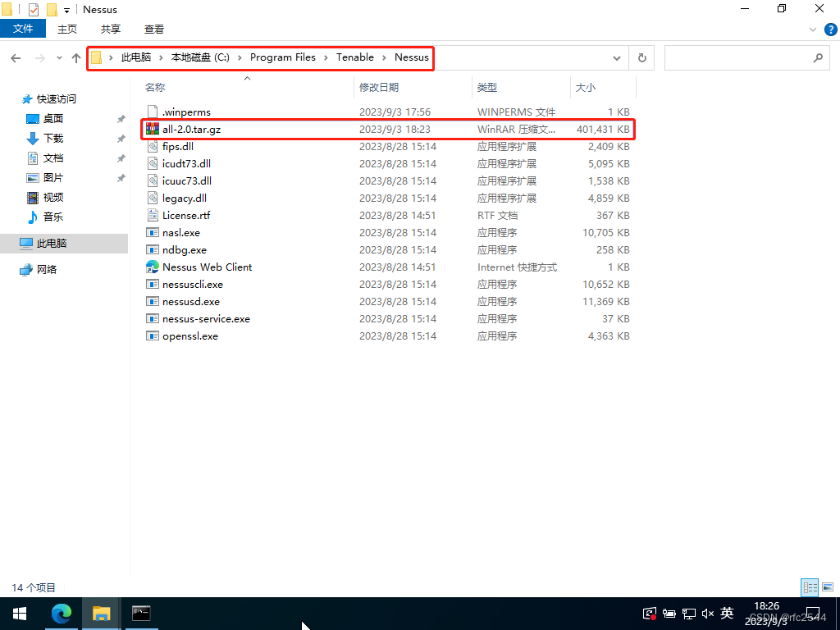Viewport: 840px width, 630px height.
Task: Select all-2.0.tar.gz WinRAR archive icon
Action: pyautogui.click(x=153, y=129)
